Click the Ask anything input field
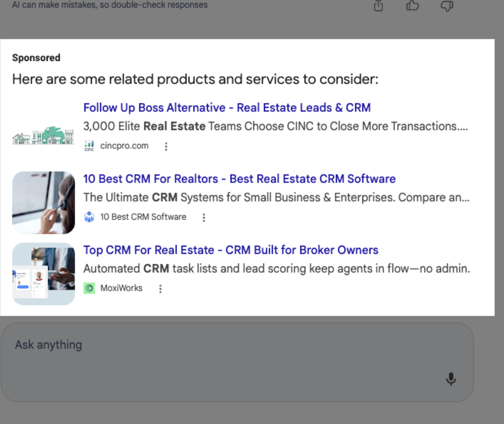 (237, 362)
